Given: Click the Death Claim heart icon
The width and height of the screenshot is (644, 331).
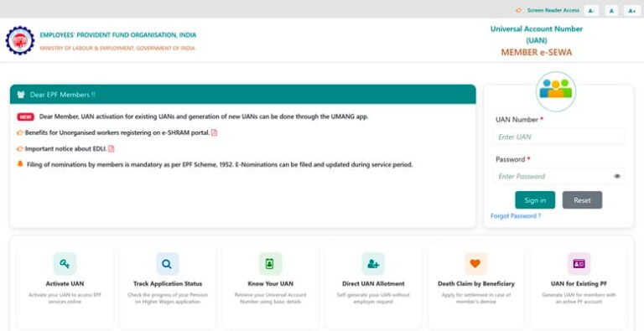Looking at the screenshot, I should point(475,264).
